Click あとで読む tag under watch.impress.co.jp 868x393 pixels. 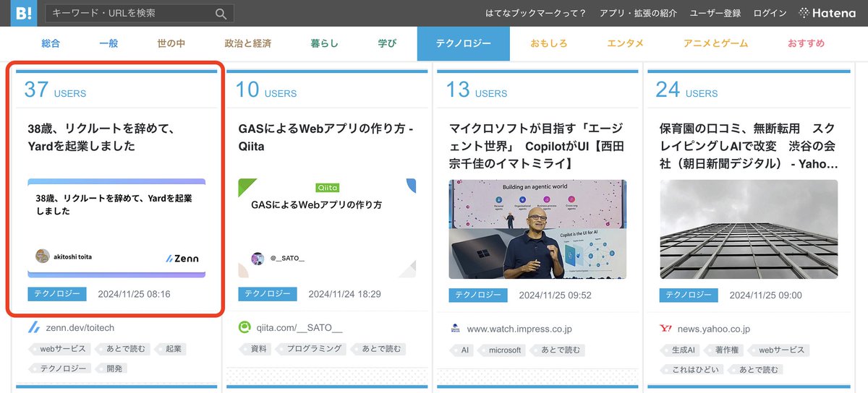tap(558, 350)
